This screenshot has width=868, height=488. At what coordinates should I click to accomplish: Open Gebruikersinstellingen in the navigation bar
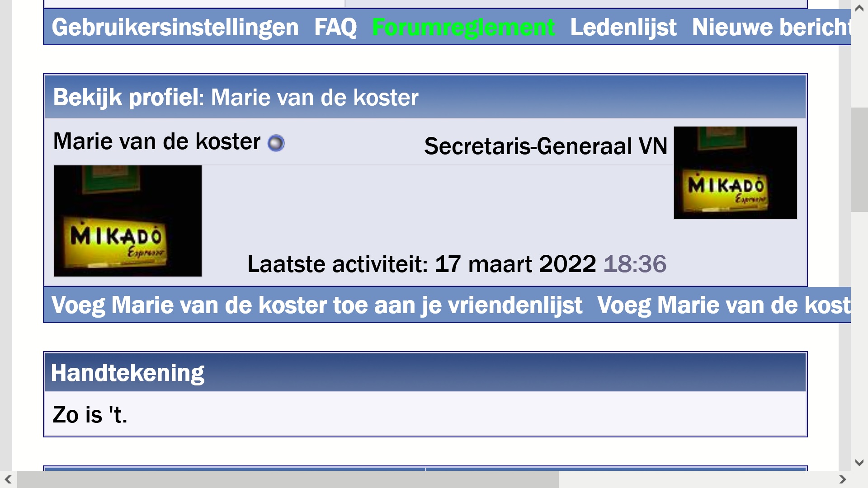click(x=175, y=27)
